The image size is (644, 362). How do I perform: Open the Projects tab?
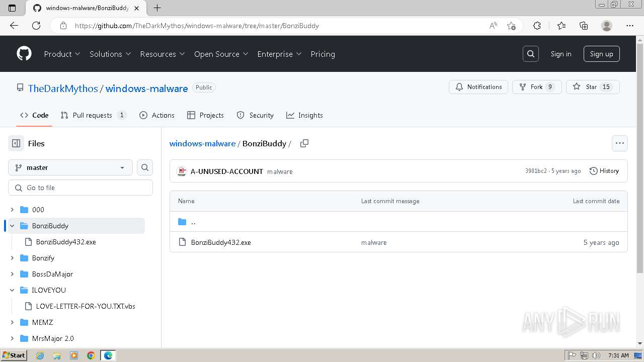coord(205,115)
